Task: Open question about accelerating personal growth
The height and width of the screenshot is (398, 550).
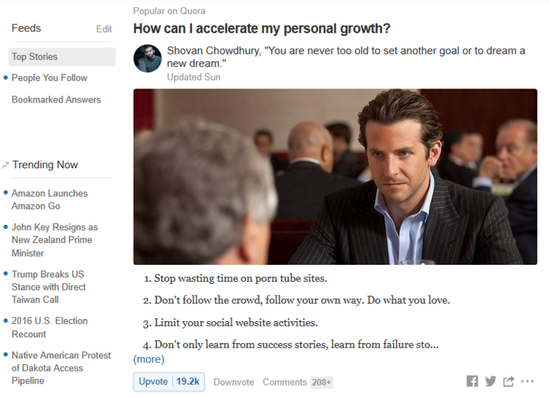Action: 262,28
